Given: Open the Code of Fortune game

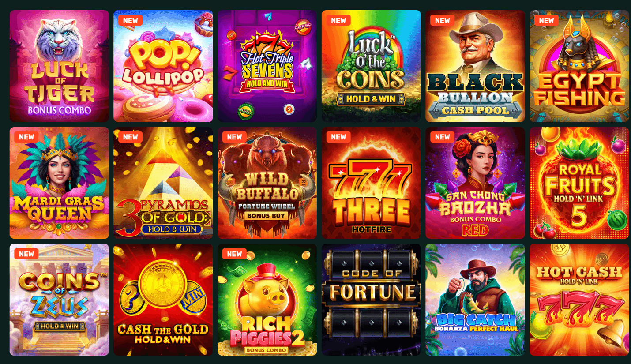Looking at the screenshot, I should click(371, 300).
